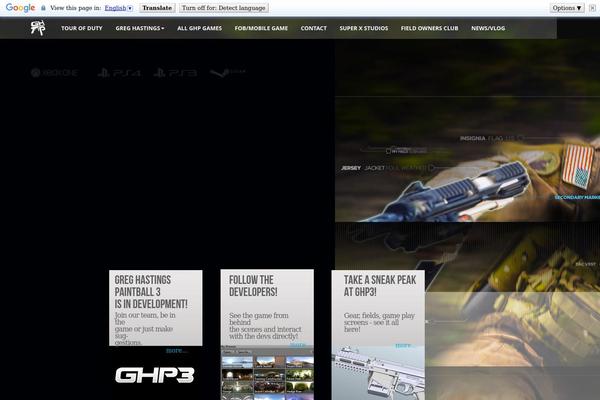Open the Contact page
The image size is (600, 400).
[314, 28]
